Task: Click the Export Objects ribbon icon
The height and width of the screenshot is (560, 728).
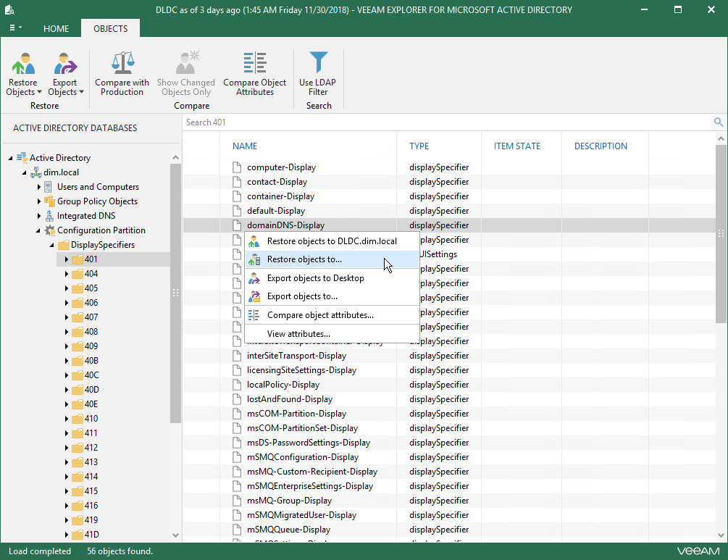Action: pos(65,65)
